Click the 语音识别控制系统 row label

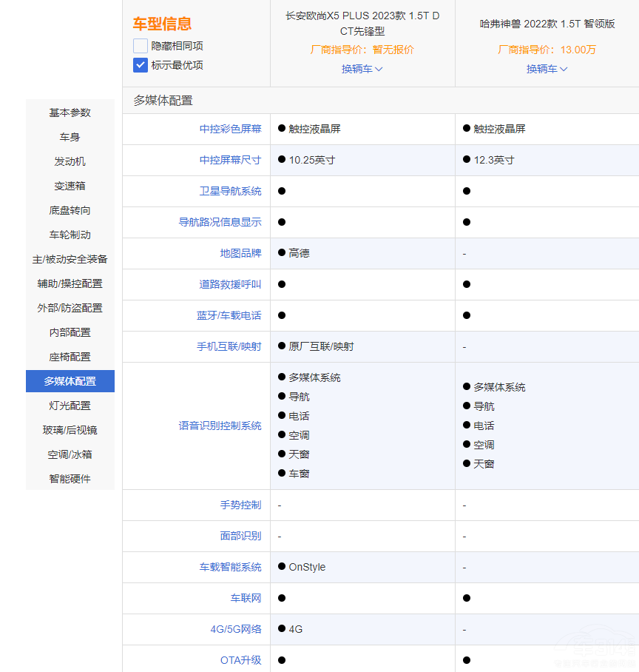coord(220,426)
